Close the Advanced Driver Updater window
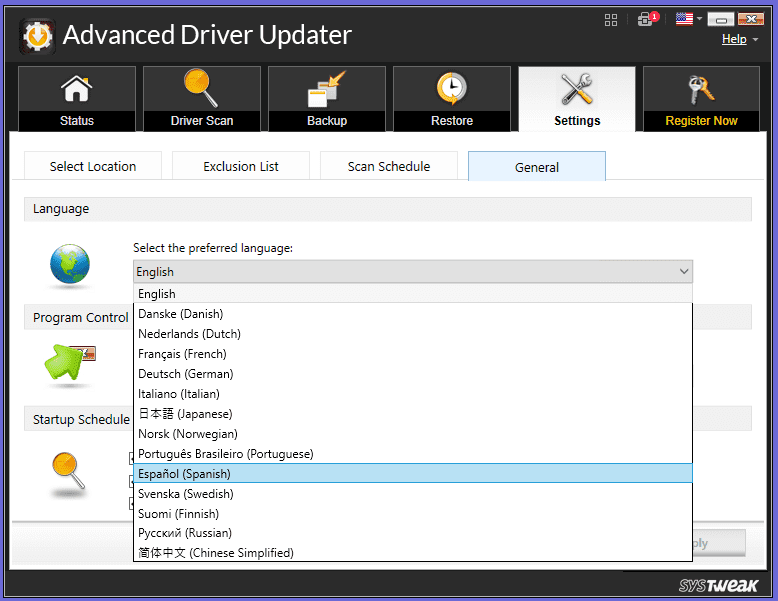Viewport: 778px width, 601px height. coord(751,19)
